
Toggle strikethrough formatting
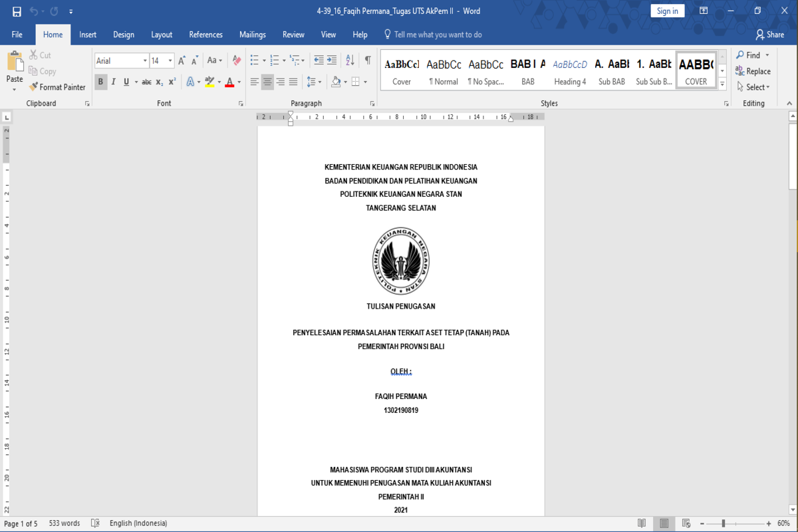[x=146, y=82]
